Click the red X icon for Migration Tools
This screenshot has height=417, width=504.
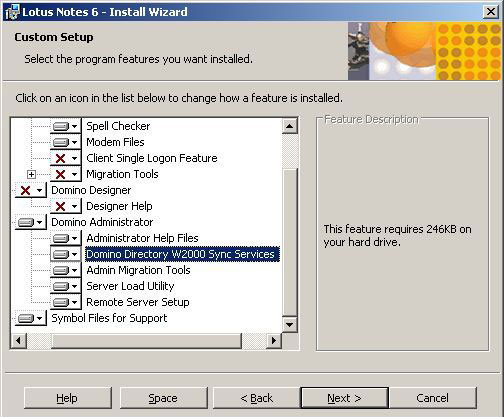click(66, 174)
